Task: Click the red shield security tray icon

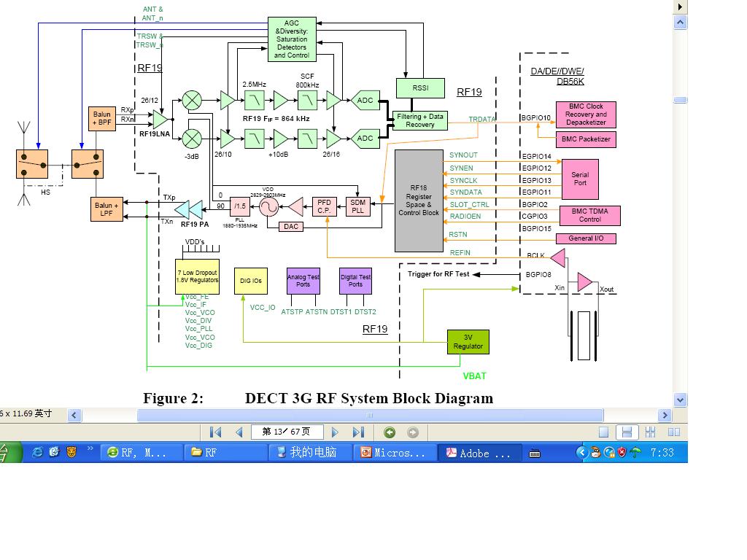Action: pyautogui.click(x=622, y=452)
